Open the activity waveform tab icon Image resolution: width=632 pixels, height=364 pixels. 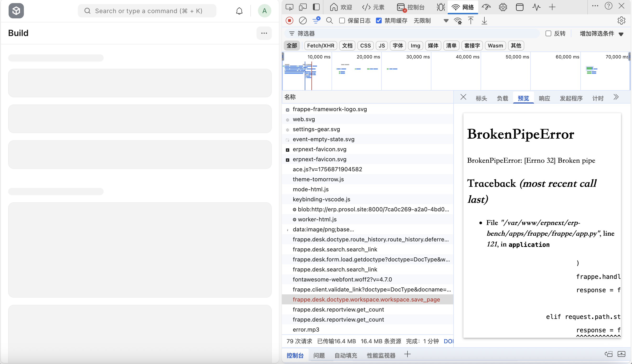pos(536,7)
